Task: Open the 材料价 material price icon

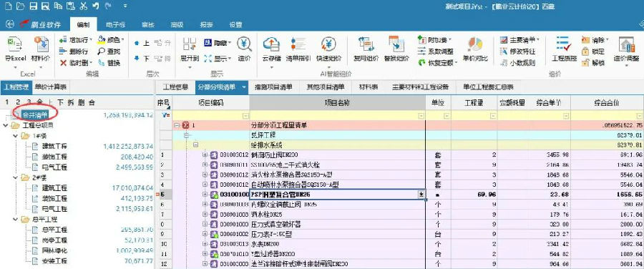Action: 41,45
